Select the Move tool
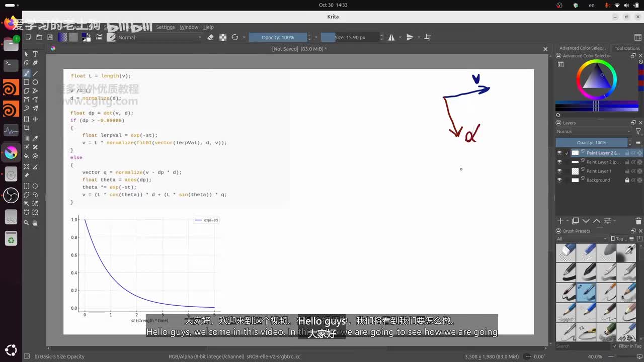 pyautogui.click(x=35, y=119)
